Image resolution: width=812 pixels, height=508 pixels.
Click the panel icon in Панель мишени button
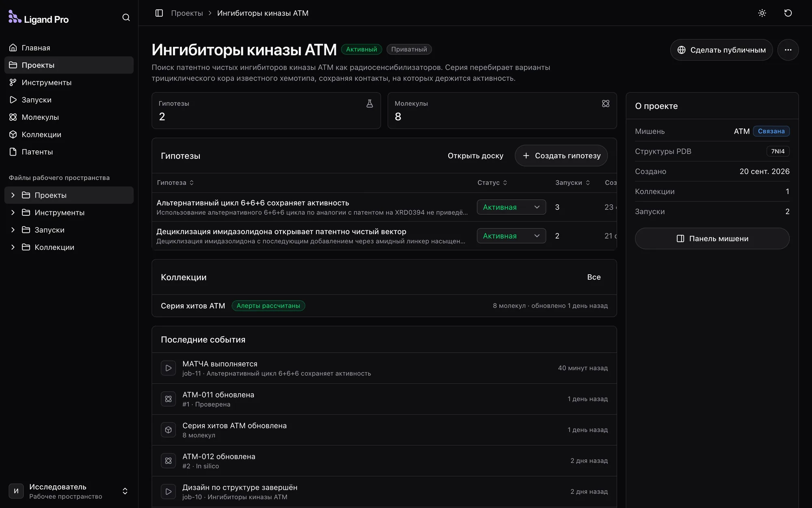(680, 239)
